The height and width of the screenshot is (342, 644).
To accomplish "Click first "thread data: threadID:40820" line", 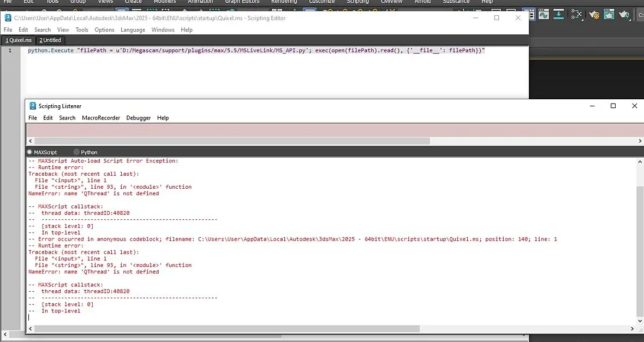I will pos(79,213).
